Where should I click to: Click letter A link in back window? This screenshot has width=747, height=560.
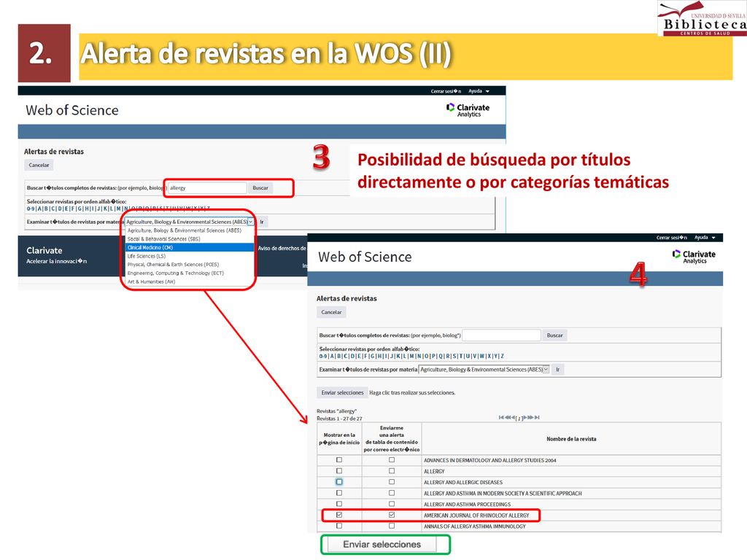point(39,209)
